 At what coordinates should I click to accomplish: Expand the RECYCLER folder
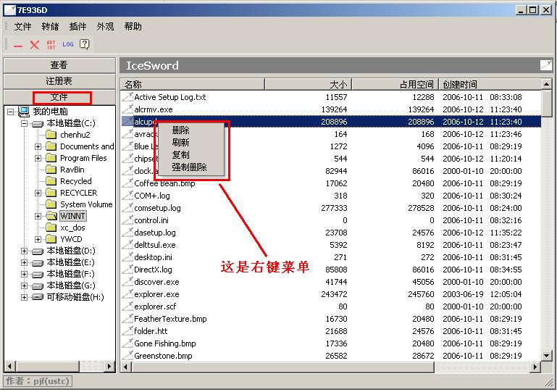coord(38,193)
